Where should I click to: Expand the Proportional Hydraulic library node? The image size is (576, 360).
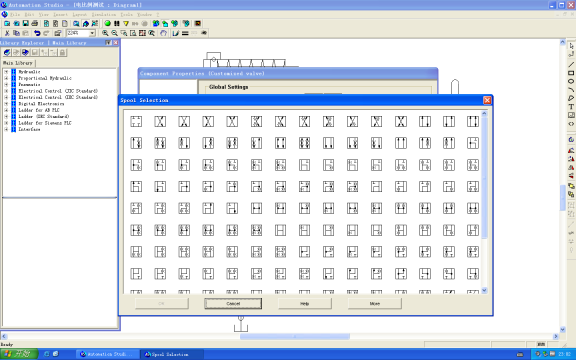pos(6,78)
